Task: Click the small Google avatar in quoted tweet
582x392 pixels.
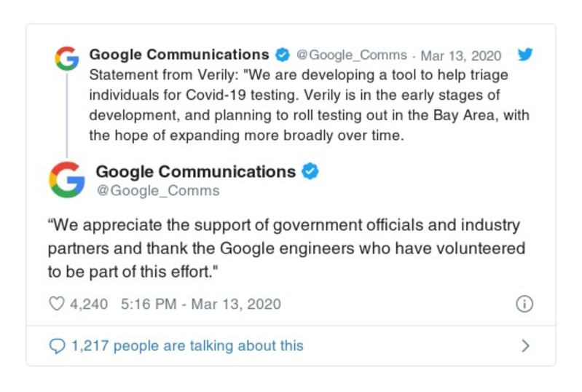Action: [x=66, y=58]
